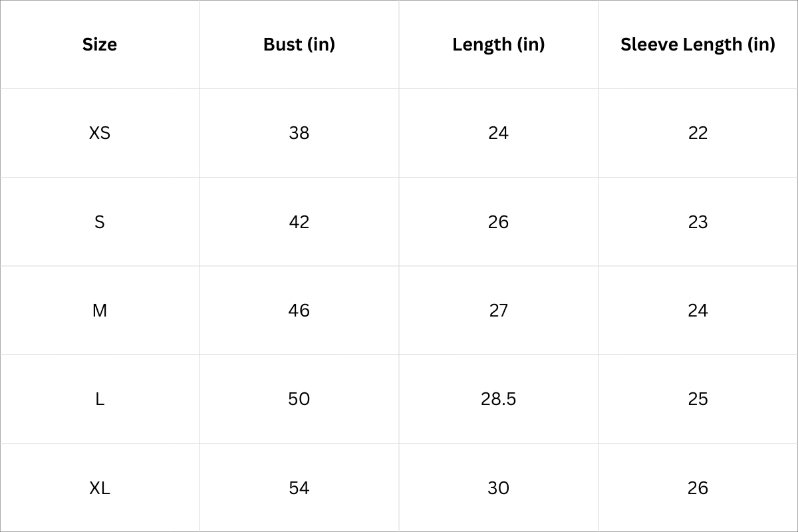
Task: Click the sleeve length value 25
Action: [x=698, y=399]
